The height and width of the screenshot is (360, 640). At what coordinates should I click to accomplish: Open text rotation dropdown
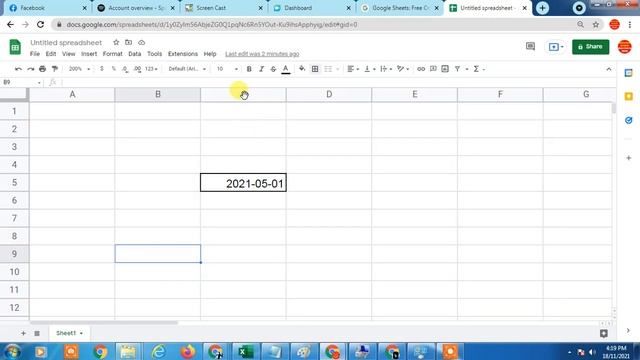point(403,69)
